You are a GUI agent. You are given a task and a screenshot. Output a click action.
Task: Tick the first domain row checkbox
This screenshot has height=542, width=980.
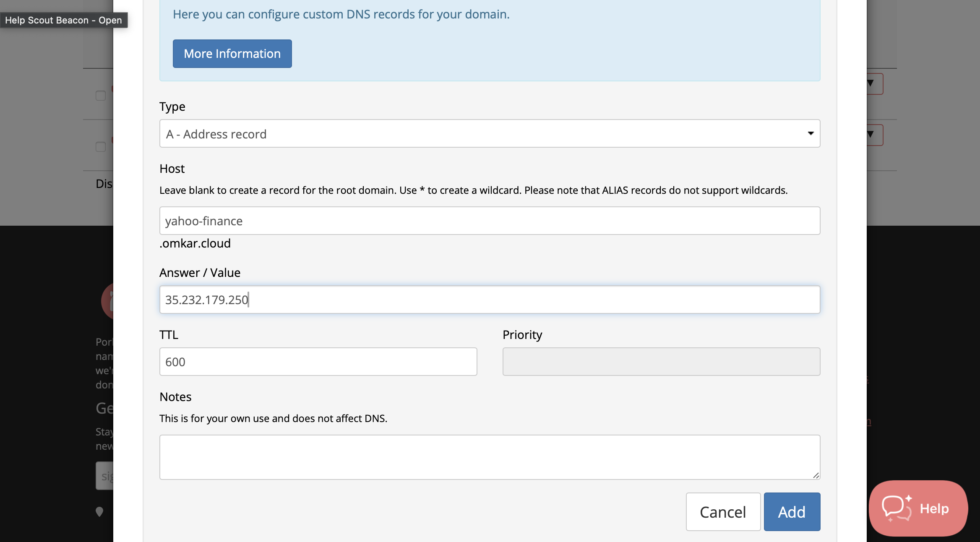(x=101, y=96)
